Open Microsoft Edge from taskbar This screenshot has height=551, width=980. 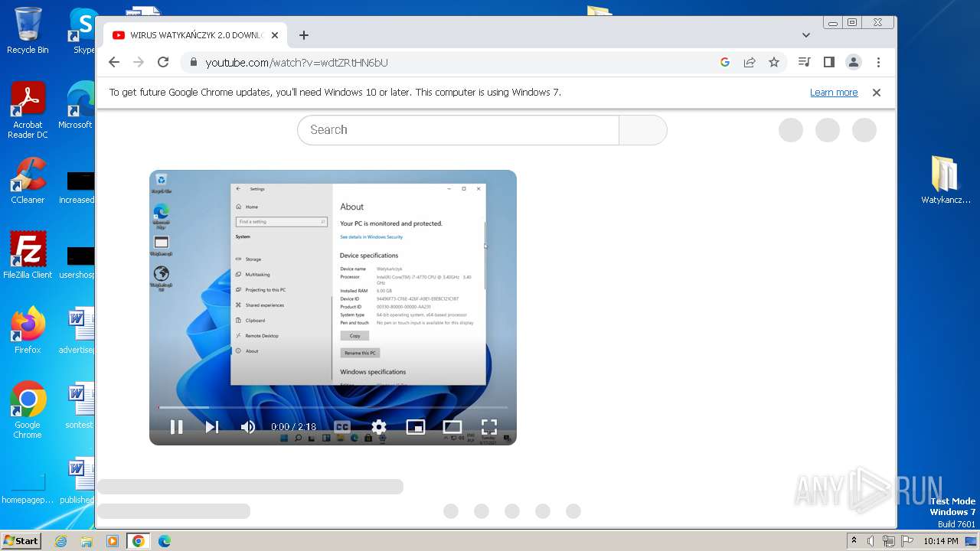(x=165, y=541)
